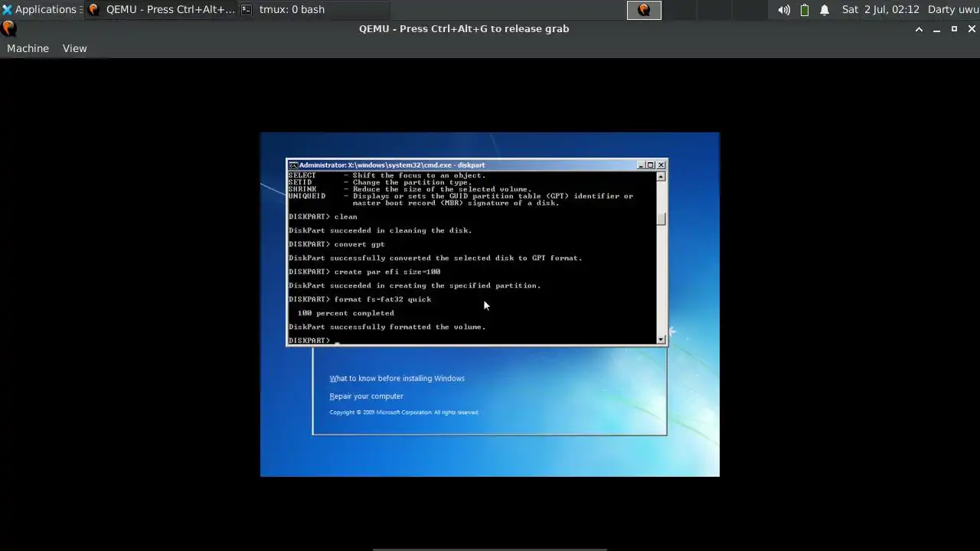Open the View menu in QEMU
This screenshot has height=551, width=980.
point(74,48)
